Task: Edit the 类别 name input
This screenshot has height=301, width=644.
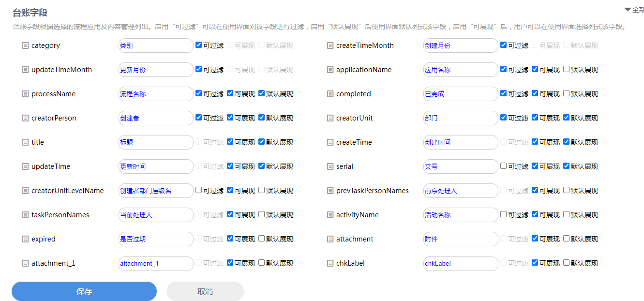Action: tap(156, 45)
